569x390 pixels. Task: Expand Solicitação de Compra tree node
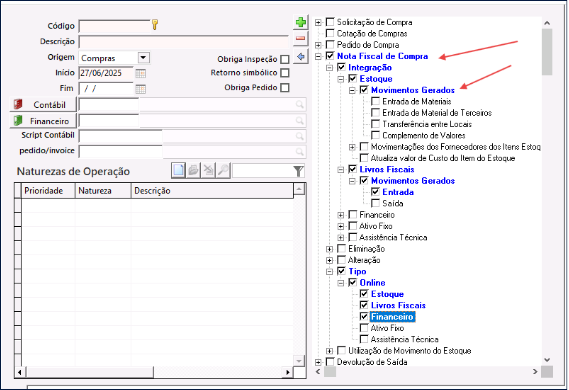[x=318, y=22]
